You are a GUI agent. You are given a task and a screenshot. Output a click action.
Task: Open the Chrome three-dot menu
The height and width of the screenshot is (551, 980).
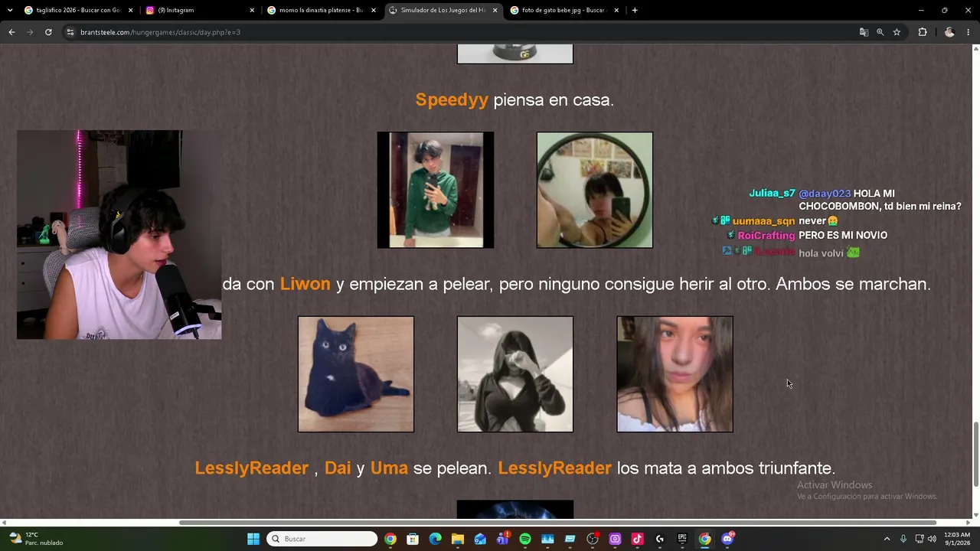point(969,32)
